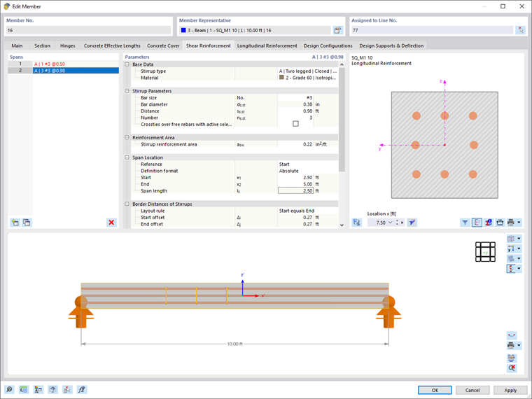Image resolution: width=532 pixels, height=399 pixels.
Task: Click the Cancel button
Action: [472, 390]
